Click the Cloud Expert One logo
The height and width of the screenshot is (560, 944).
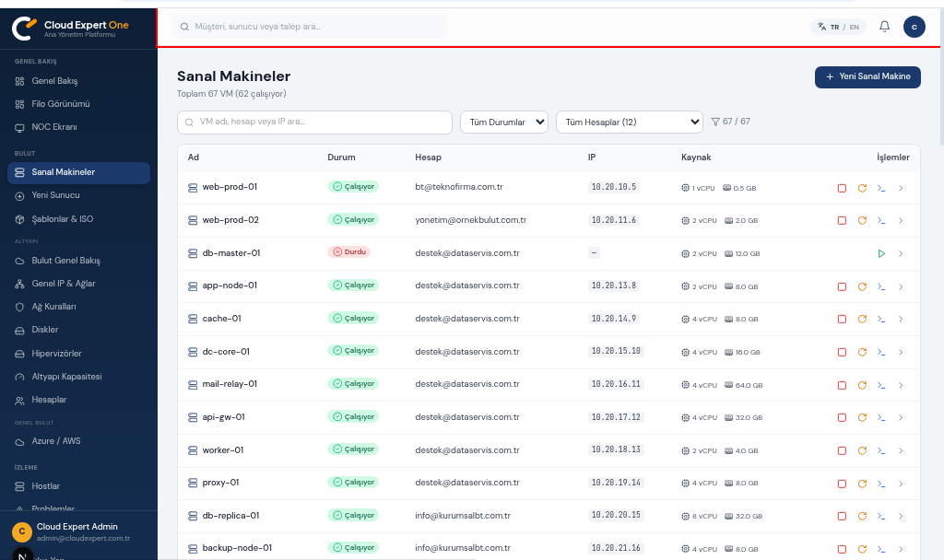[70, 29]
